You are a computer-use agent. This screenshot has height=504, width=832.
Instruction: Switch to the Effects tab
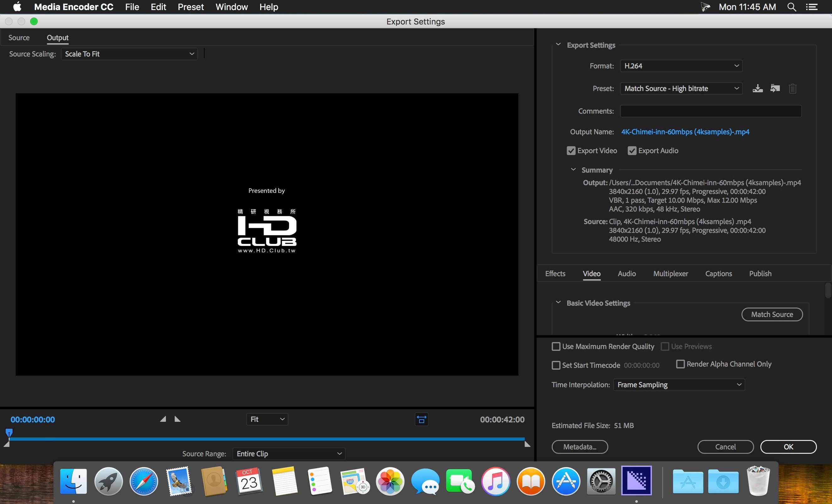pos(555,274)
